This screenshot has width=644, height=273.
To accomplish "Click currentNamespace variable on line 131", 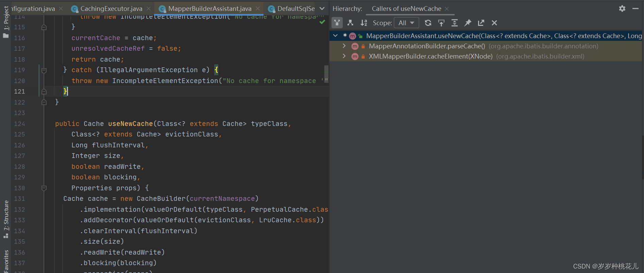I will pos(222,198).
